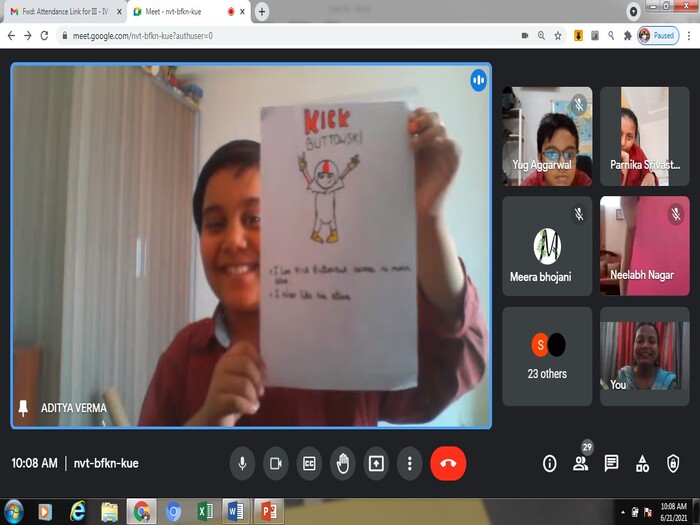700x525 pixels.
Task: Open media player from taskbar
Action: [45, 512]
